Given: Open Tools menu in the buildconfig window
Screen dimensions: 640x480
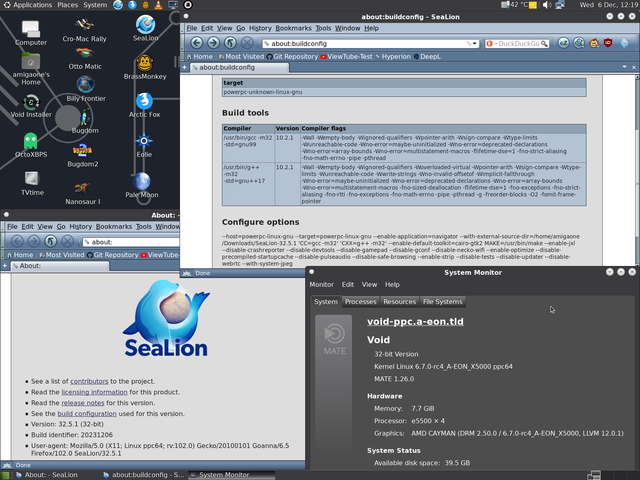Looking at the screenshot, I should 323,28.
